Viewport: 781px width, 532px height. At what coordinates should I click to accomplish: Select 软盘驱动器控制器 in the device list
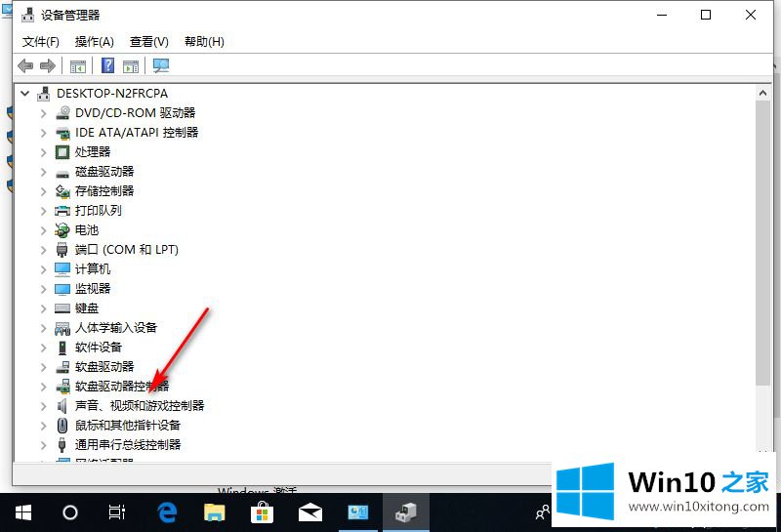[x=121, y=387]
